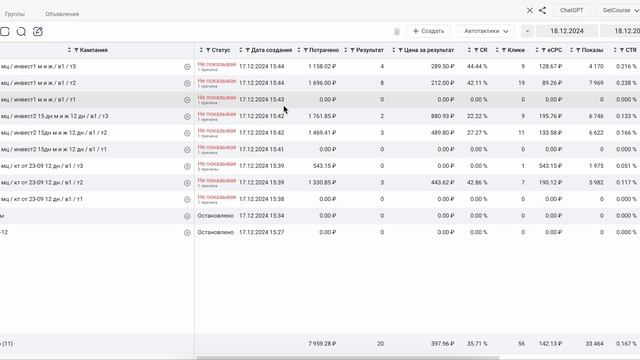Click plus icon on row инвест2 15дн / в1 / т2

[187, 133]
